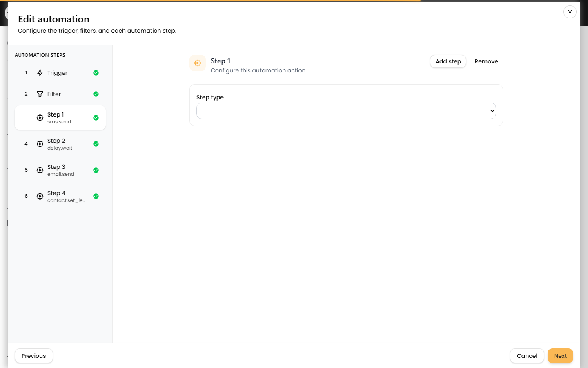This screenshot has height=368, width=588.
Task: Open Step 4 contact.set step in sidebar
Action: tap(60, 196)
